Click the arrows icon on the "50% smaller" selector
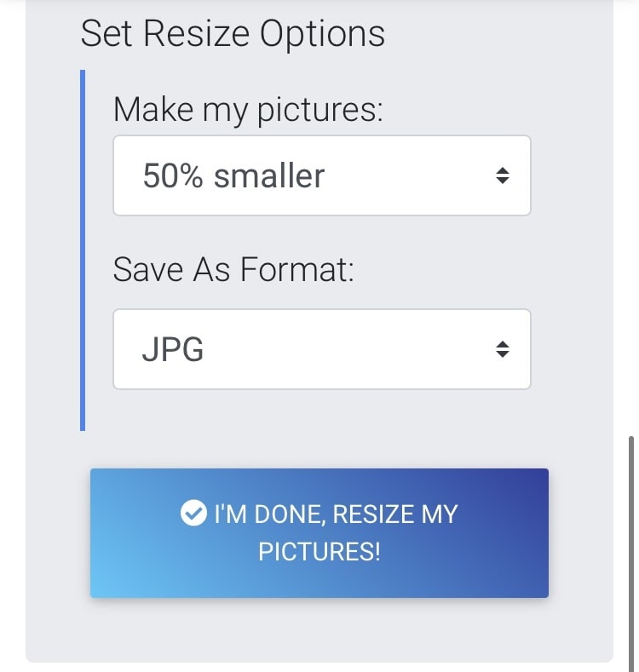The height and width of the screenshot is (672, 639). pos(503,175)
